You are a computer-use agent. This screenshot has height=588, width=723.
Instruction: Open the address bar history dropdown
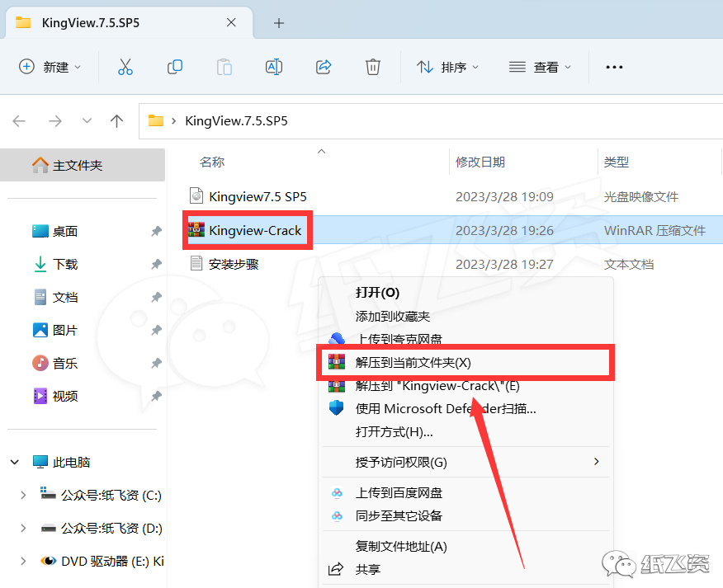pyautogui.click(x=87, y=120)
